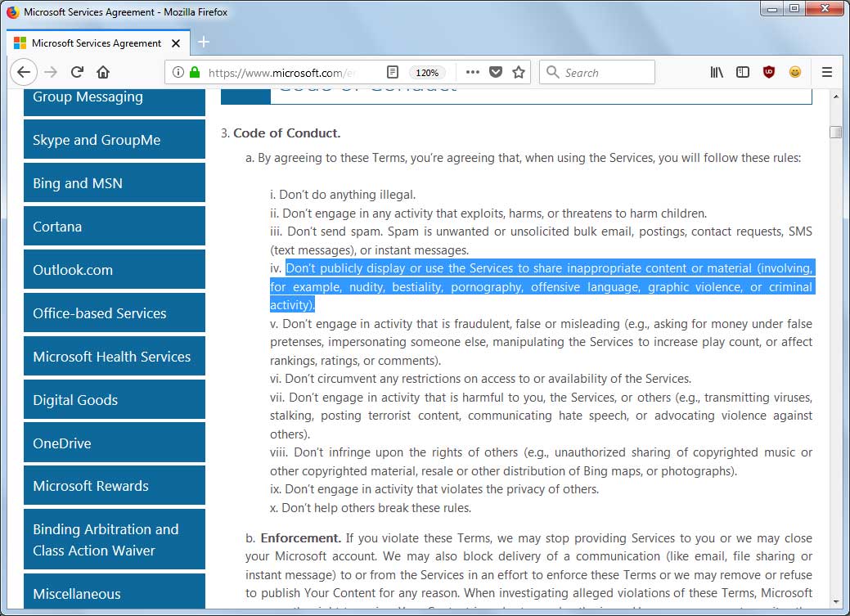Navigate to the Outlook.com section
850x616 pixels.
point(115,269)
